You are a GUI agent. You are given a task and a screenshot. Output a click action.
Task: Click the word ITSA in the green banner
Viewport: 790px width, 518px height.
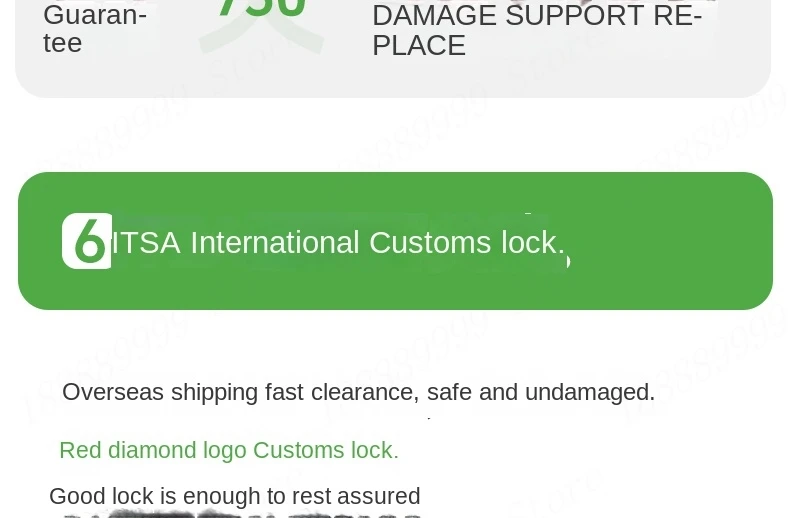pyautogui.click(x=146, y=242)
